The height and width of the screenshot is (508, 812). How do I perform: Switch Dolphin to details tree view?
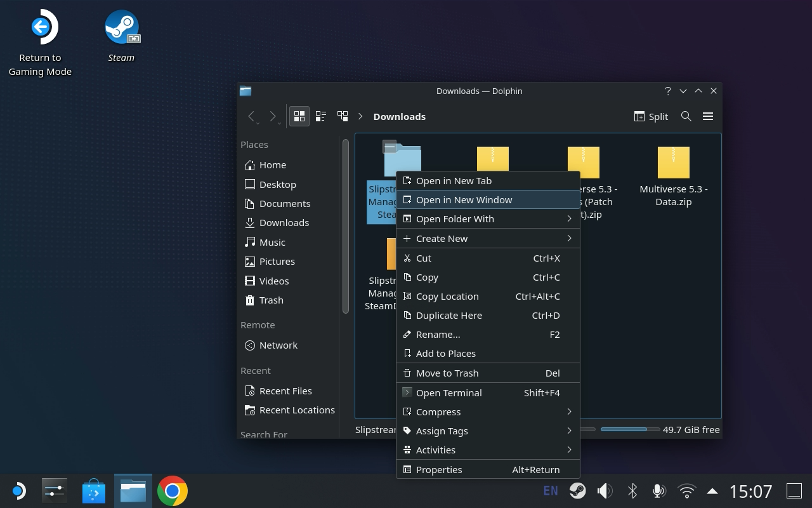(343, 116)
